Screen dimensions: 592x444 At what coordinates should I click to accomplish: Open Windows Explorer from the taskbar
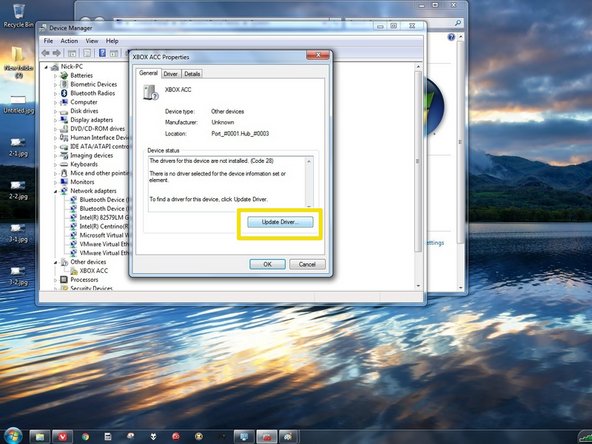point(40,437)
